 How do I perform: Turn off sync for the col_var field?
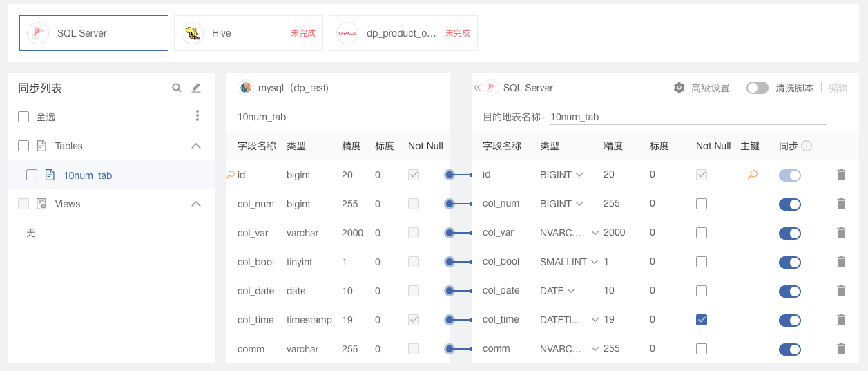pyautogui.click(x=790, y=233)
